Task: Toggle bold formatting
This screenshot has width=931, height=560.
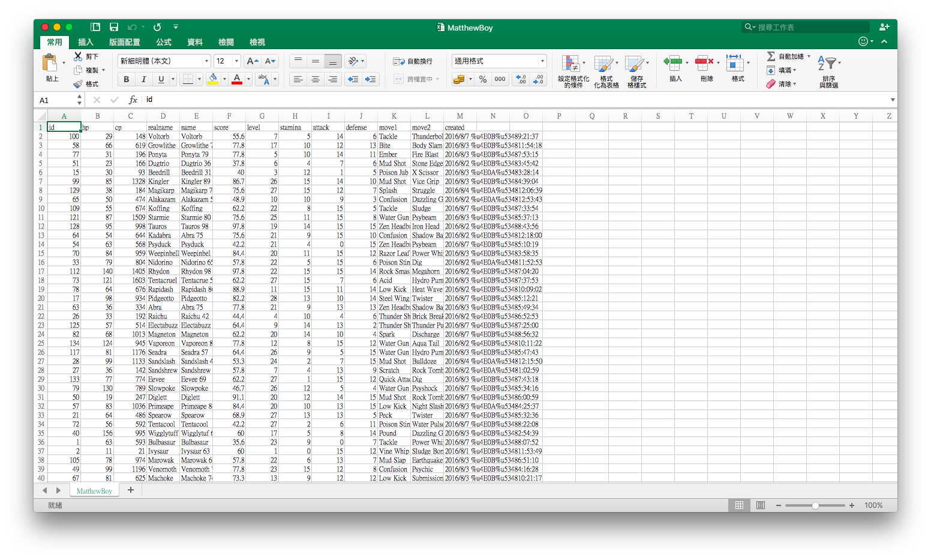Action: point(126,79)
